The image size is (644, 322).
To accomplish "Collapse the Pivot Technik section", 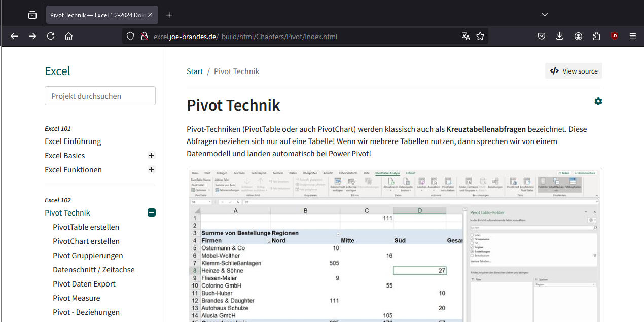I will (151, 212).
